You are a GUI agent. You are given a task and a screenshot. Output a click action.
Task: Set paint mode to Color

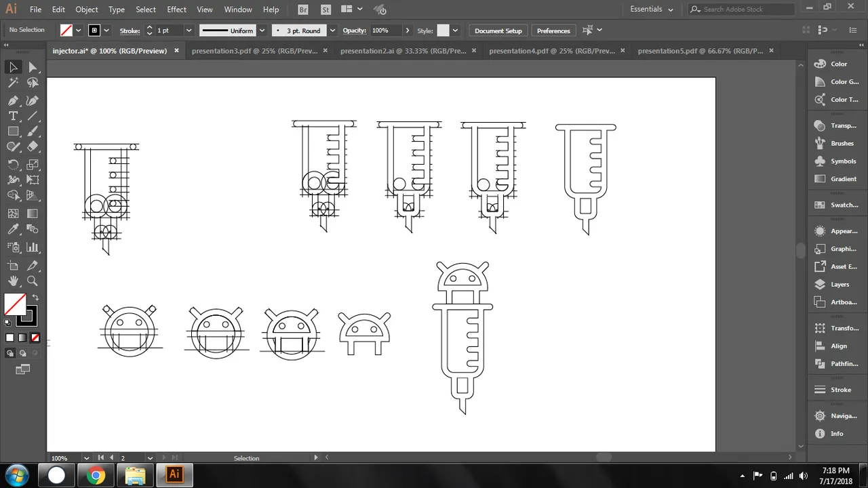pos(9,338)
